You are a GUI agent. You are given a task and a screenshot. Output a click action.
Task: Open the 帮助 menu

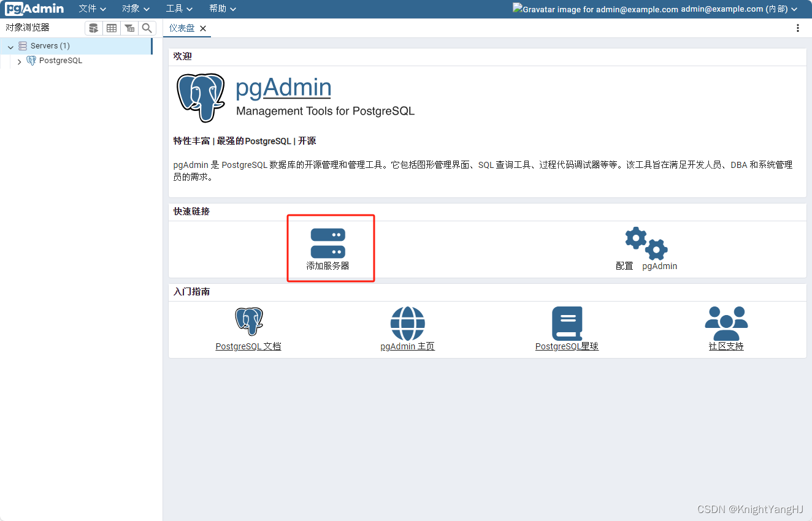click(x=223, y=9)
